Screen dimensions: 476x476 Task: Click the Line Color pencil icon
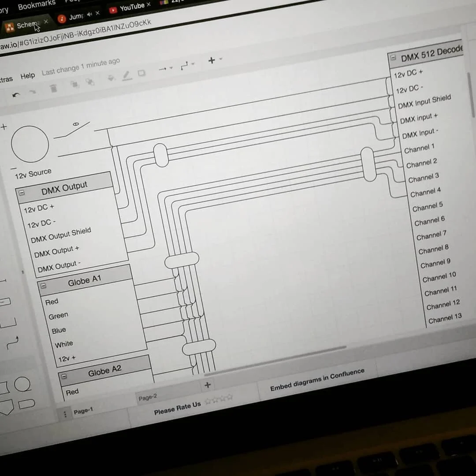(126, 76)
